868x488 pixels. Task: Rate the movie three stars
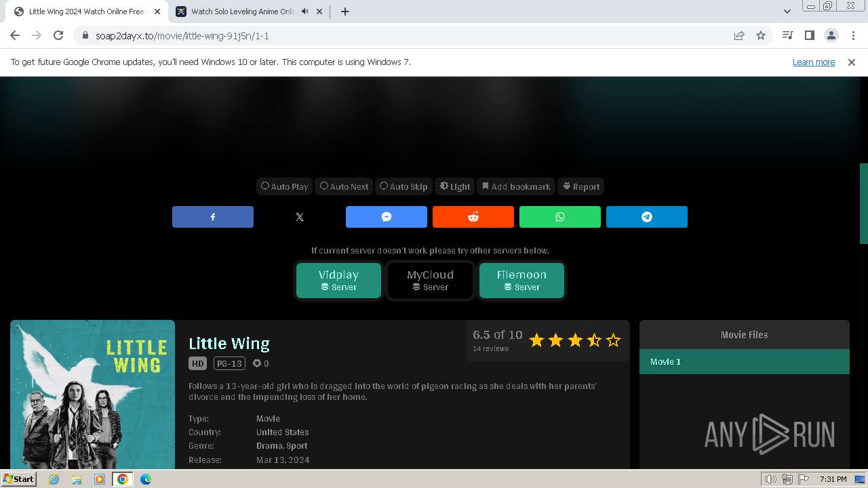tap(575, 340)
